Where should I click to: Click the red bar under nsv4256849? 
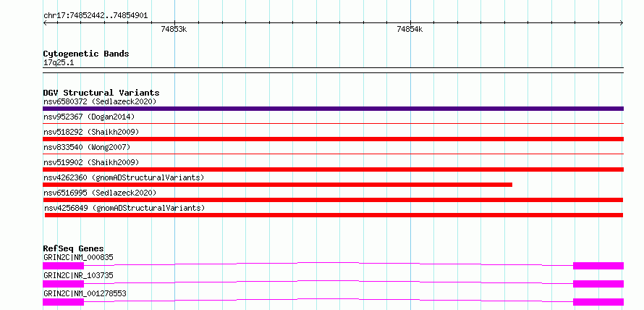(x=334, y=215)
